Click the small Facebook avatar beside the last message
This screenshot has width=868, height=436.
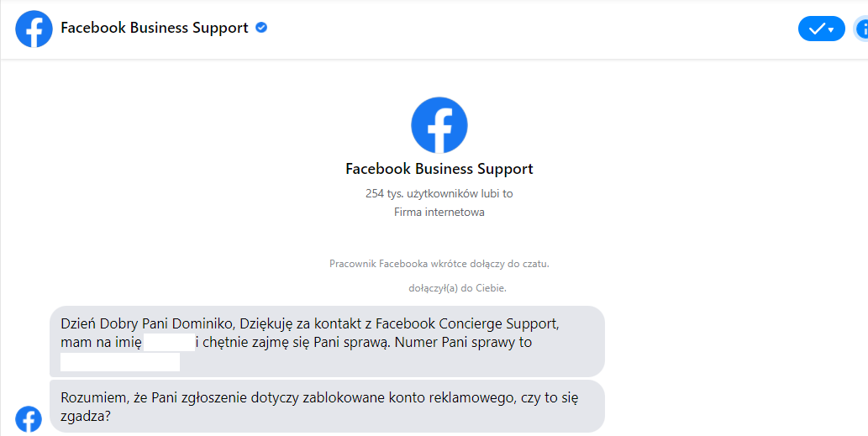pyautogui.click(x=29, y=419)
